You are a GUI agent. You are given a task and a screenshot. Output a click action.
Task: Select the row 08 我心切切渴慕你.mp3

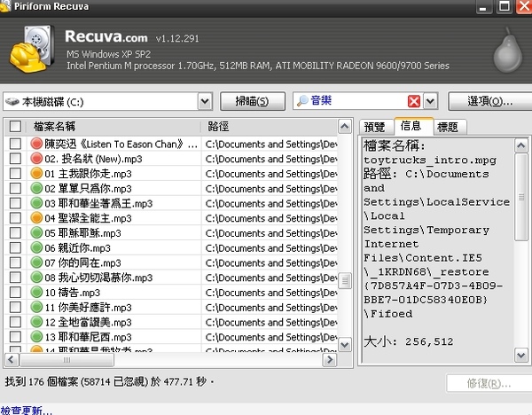click(x=171, y=278)
